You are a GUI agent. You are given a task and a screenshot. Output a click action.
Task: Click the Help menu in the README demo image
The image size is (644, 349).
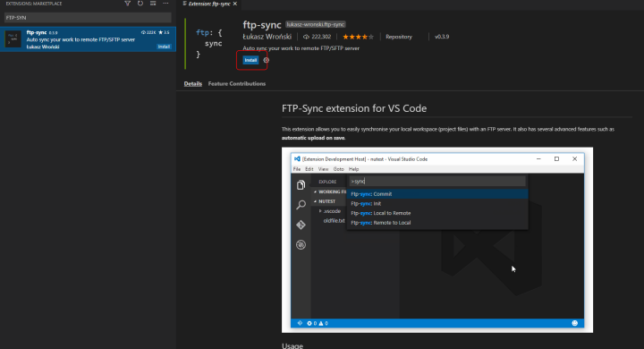(x=353, y=169)
